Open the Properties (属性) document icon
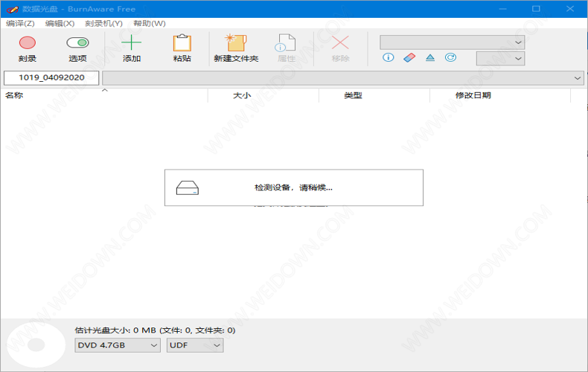Screen dimensions: 588x372 pyautogui.click(x=286, y=42)
